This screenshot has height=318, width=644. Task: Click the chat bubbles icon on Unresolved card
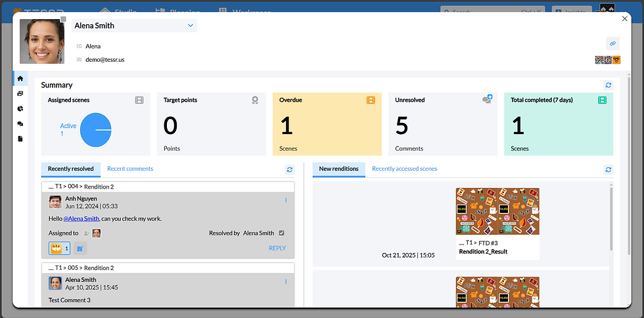(487, 99)
